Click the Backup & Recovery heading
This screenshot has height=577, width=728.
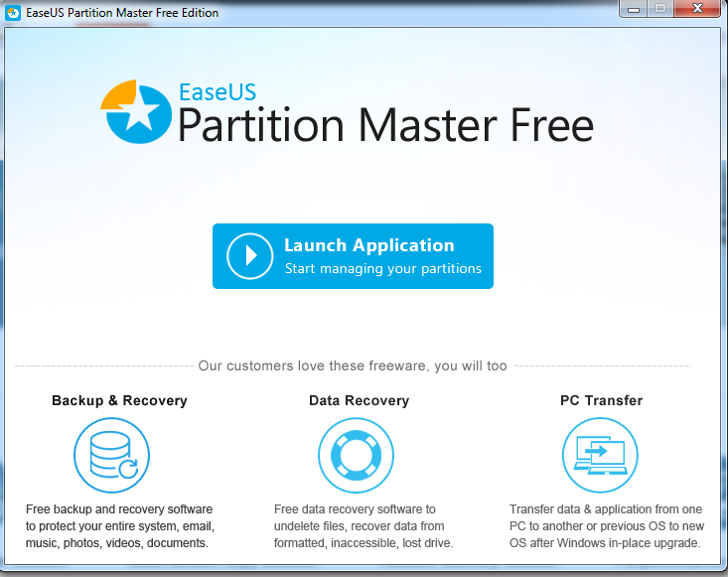[x=119, y=400]
